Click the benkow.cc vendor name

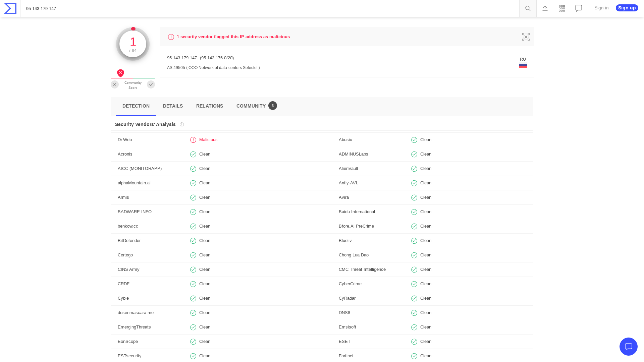[x=128, y=226]
